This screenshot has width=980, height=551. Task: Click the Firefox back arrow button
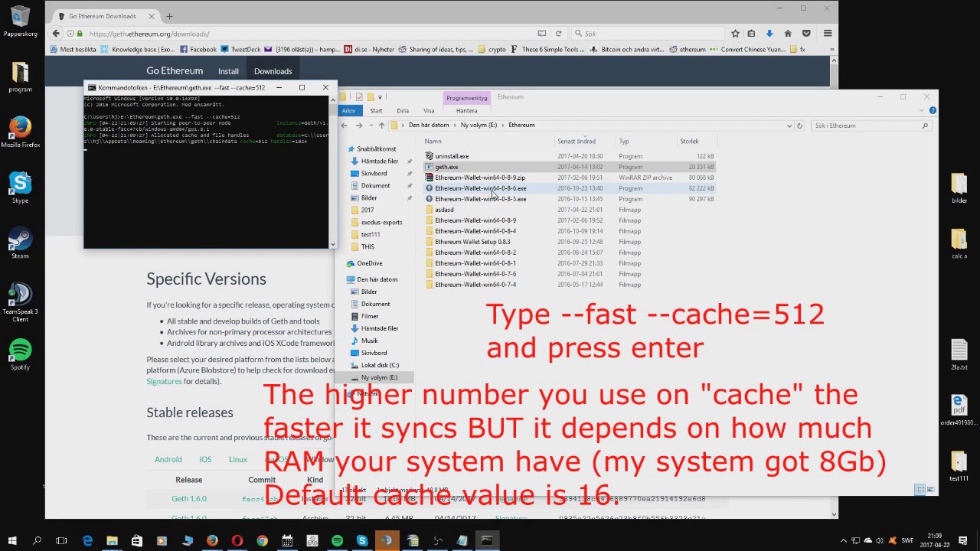tap(56, 34)
